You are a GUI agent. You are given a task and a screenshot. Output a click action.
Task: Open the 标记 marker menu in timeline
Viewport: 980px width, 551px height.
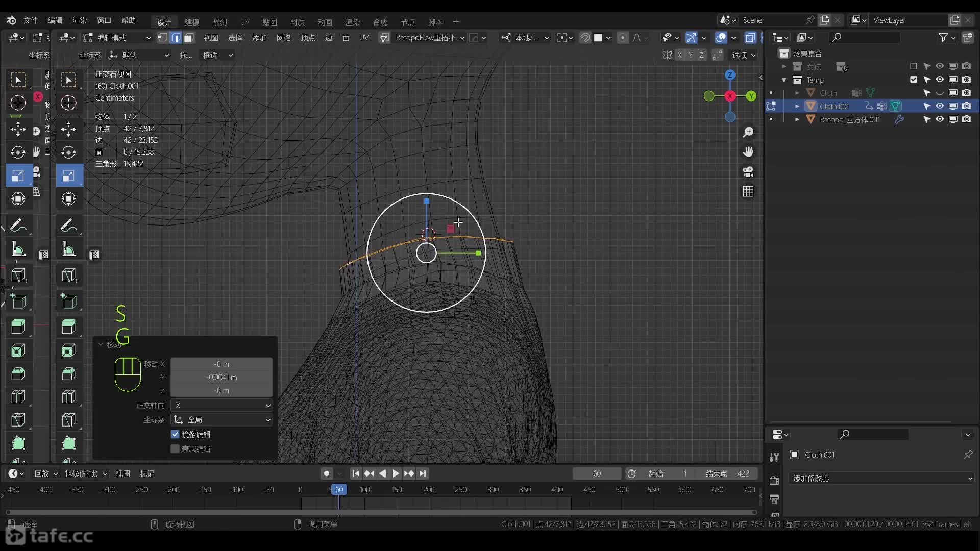coord(148,474)
